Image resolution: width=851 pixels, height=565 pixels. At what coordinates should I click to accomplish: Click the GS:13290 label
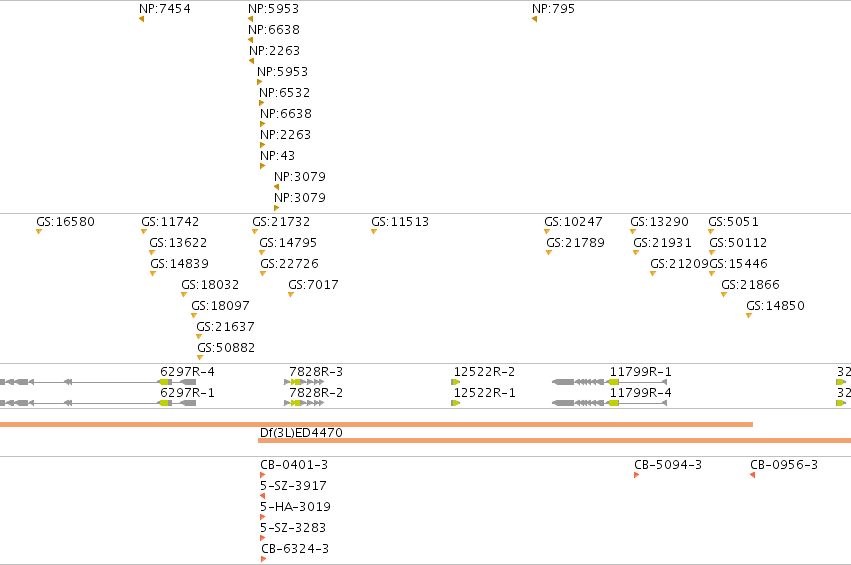click(x=659, y=222)
